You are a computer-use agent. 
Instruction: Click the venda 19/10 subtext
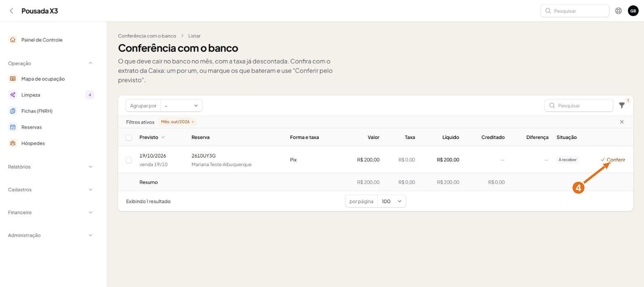(153, 164)
